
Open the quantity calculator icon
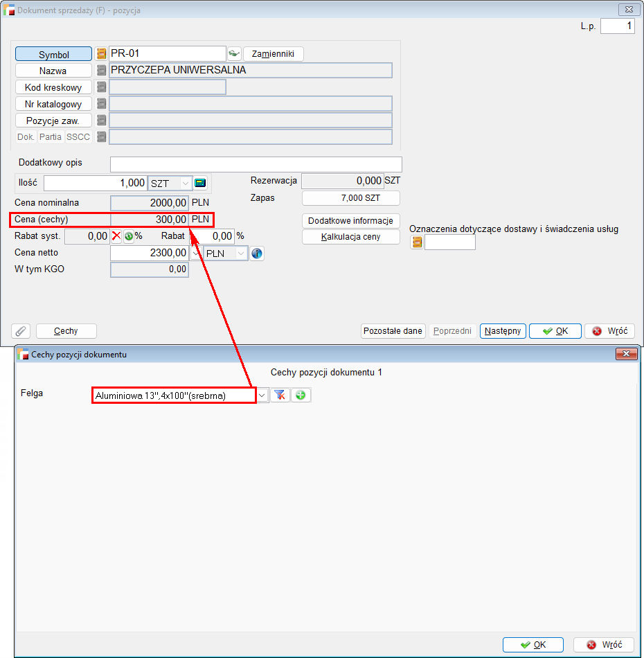200,184
